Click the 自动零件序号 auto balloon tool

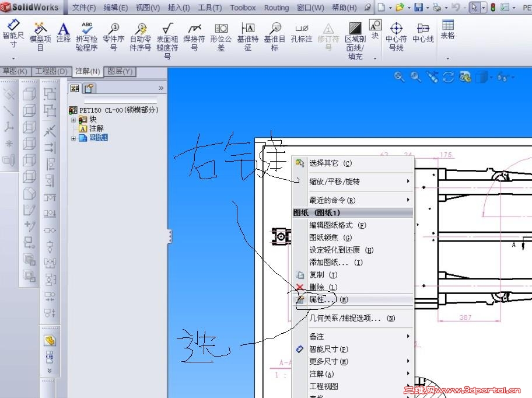coord(141,37)
